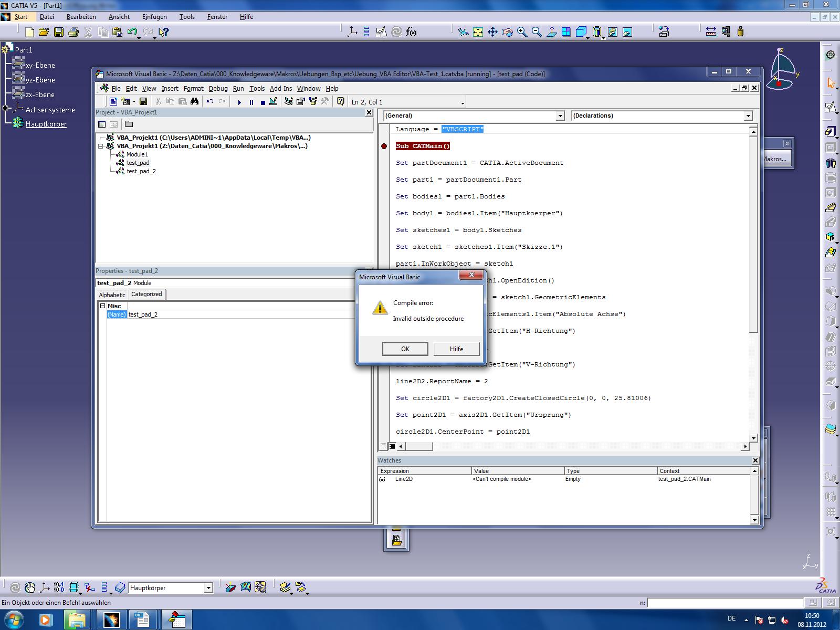Switch to the Categorized properties tab
This screenshot has height=630, width=840.
[x=146, y=294]
